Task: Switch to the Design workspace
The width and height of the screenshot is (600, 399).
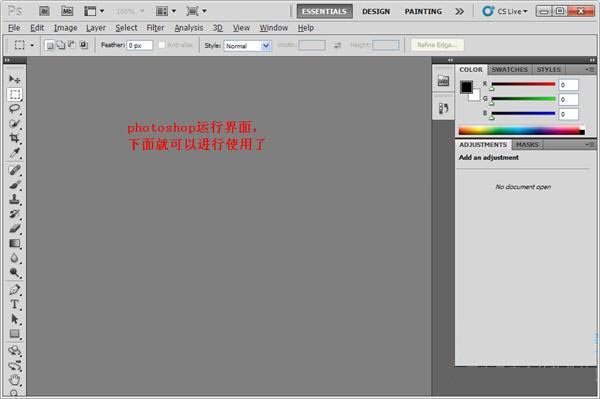Action: click(x=376, y=11)
